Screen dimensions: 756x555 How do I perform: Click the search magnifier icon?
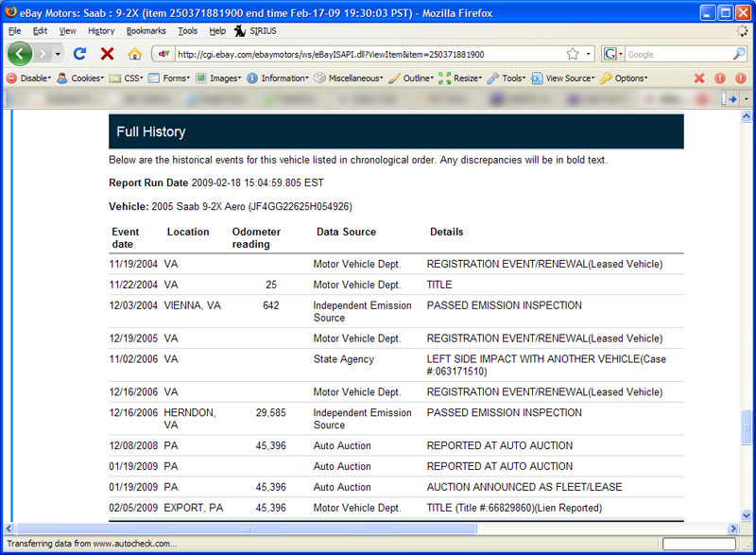(x=739, y=54)
